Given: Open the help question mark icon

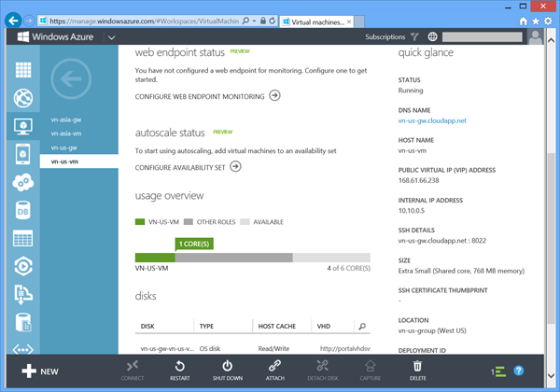Looking at the screenshot, I should (519, 371).
